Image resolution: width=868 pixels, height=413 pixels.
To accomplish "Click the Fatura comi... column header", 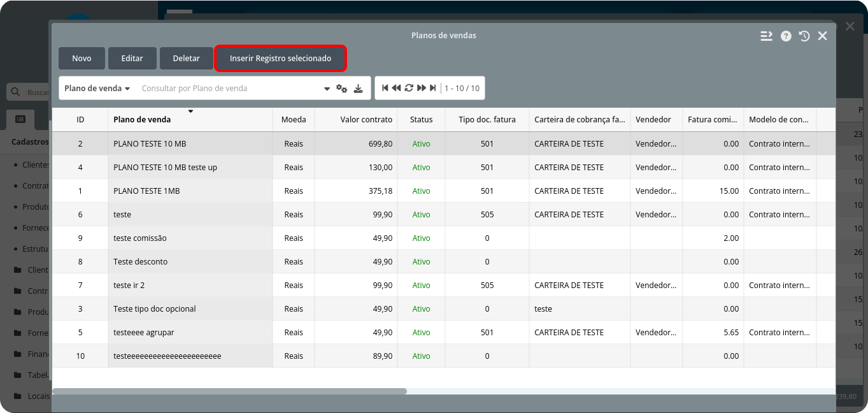I will tap(713, 119).
